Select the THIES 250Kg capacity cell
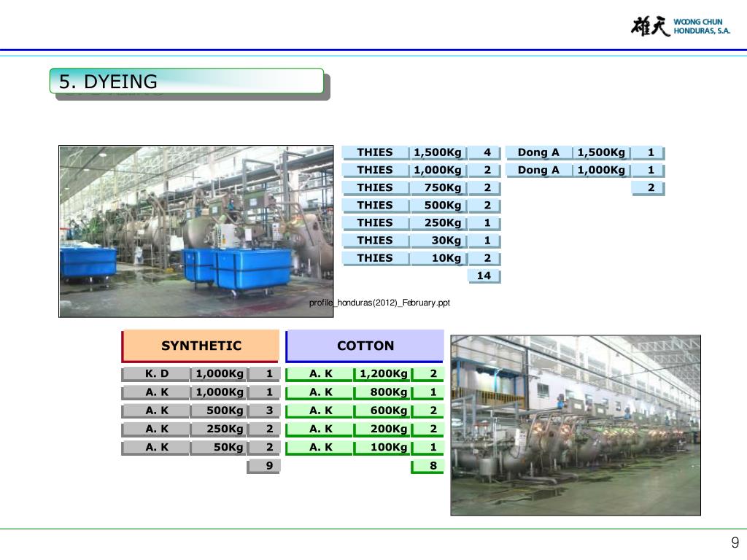The width and height of the screenshot is (747, 560). (438, 223)
